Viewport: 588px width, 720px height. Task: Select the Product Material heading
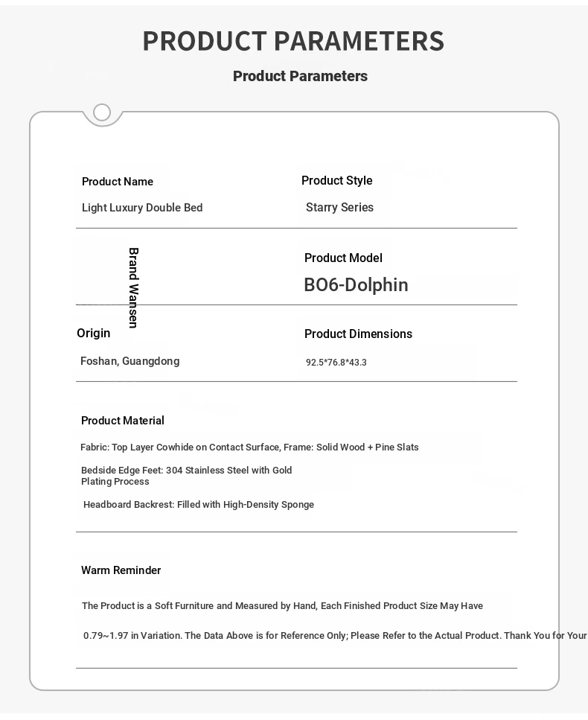(x=123, y=421)
